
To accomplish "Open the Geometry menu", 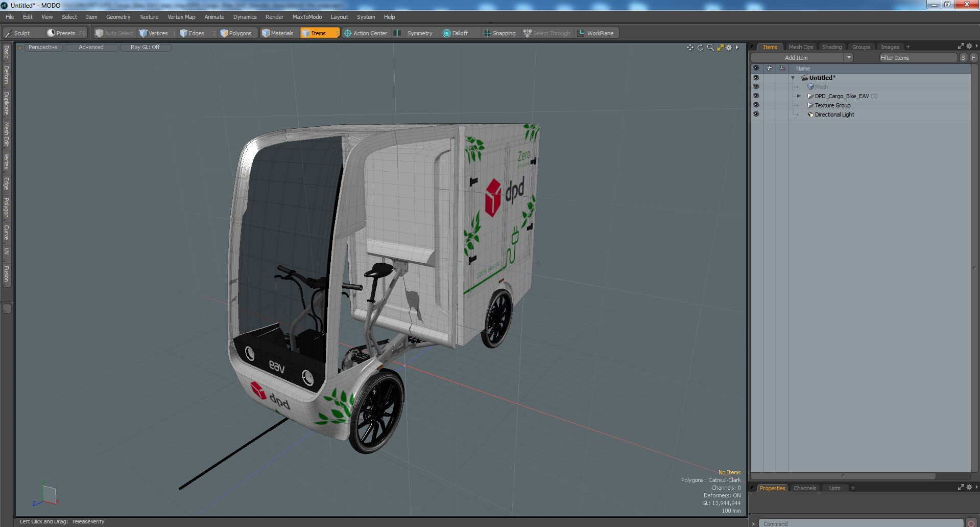I will 118,17.
